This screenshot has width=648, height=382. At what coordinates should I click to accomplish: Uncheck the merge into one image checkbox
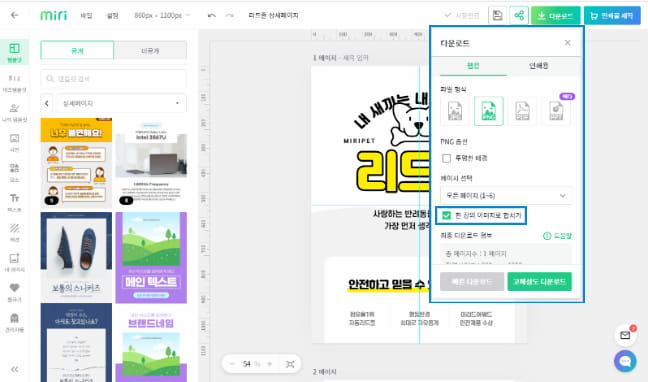tap(446, 215)
